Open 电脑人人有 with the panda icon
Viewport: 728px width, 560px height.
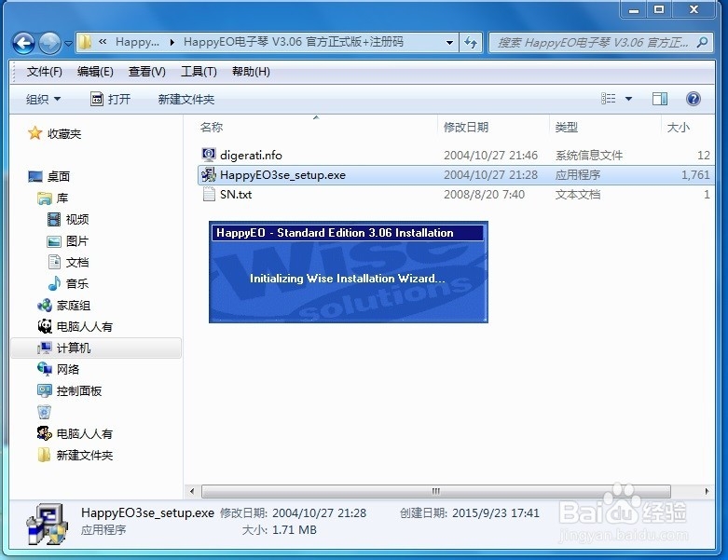85,327
